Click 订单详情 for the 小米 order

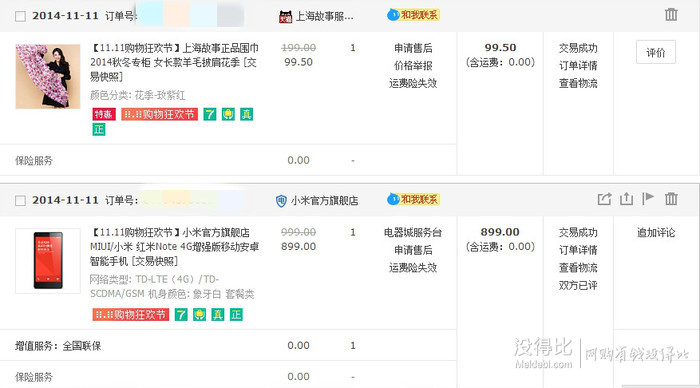tap(578, 250)
